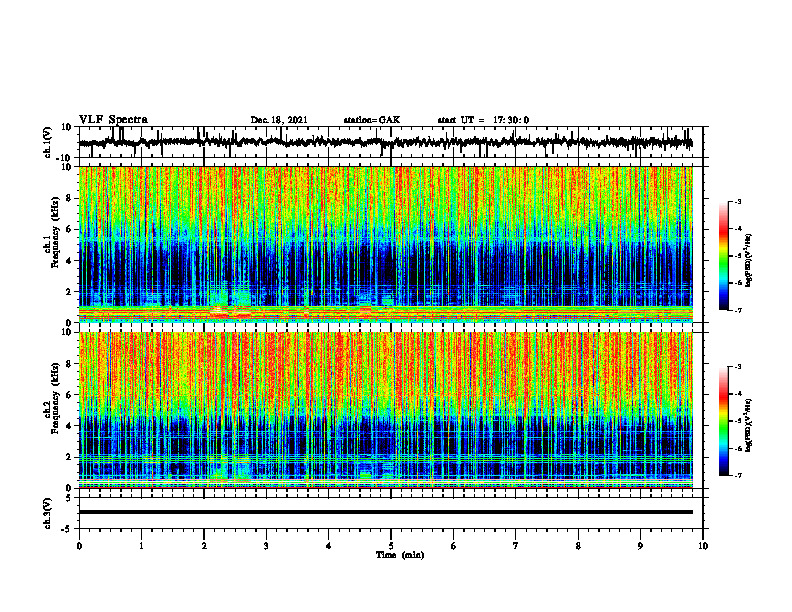Click the "6" minute tick on time axis
Viewport: 792px width, 612px height.
click(x=454, y=546)
